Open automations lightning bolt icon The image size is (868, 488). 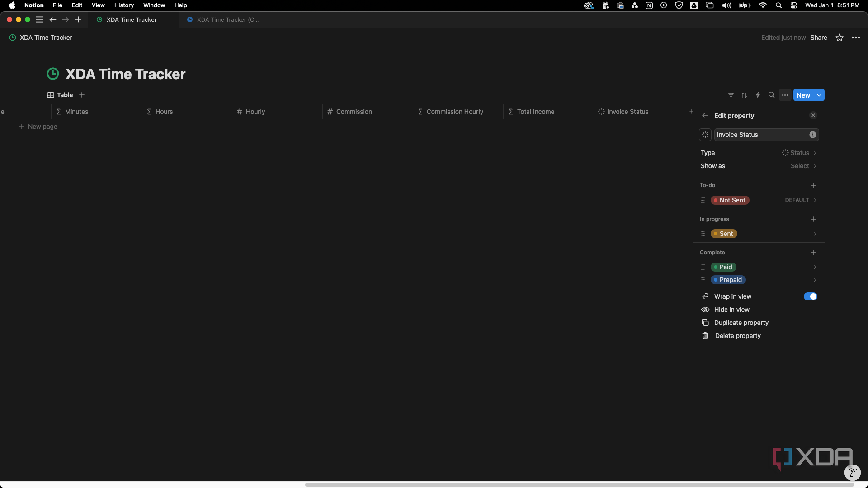pos(758,95)
